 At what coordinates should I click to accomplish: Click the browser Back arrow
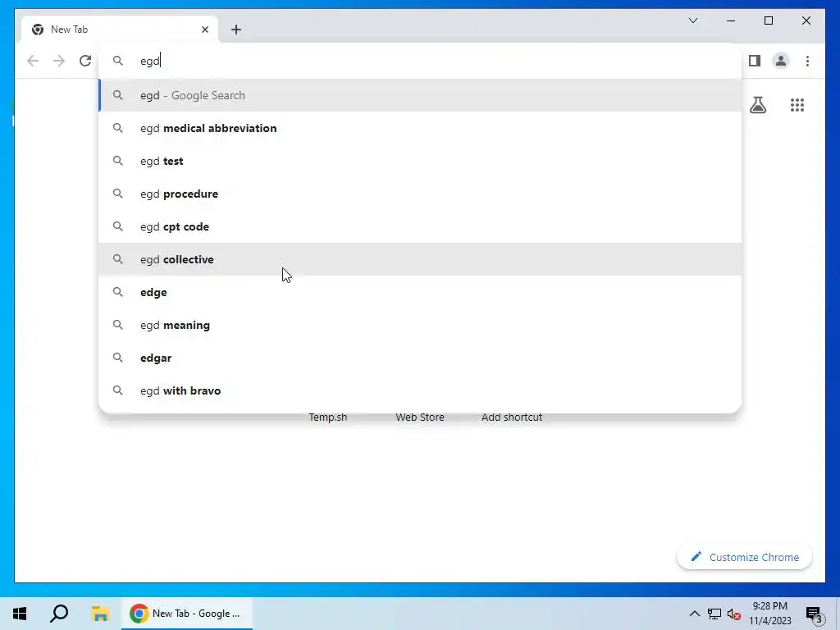coord(33,61)
